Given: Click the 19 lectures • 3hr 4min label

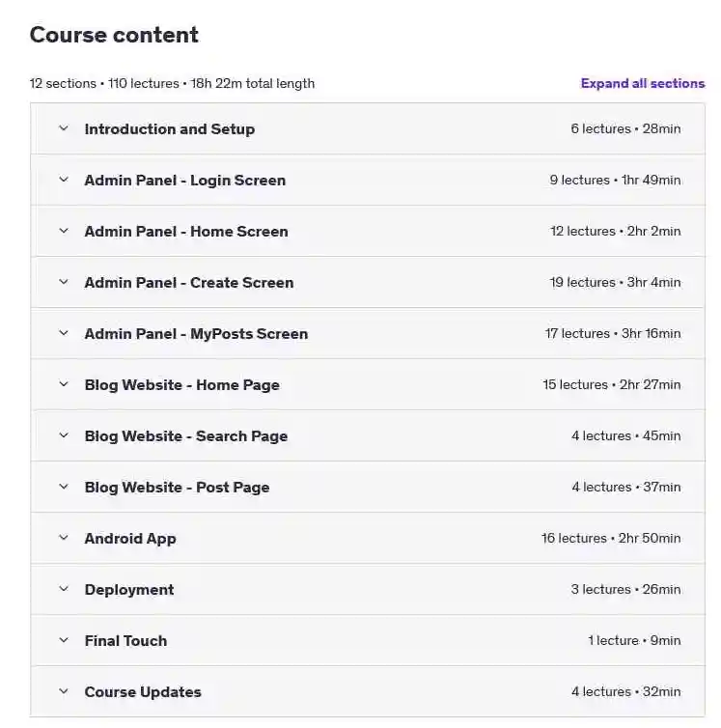Looking at the screenshot, I should coord(615,282).
